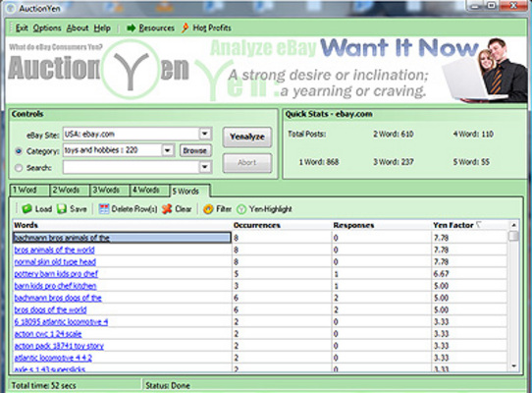
Task: Click inside the Search input field
Action: (131, 167)
